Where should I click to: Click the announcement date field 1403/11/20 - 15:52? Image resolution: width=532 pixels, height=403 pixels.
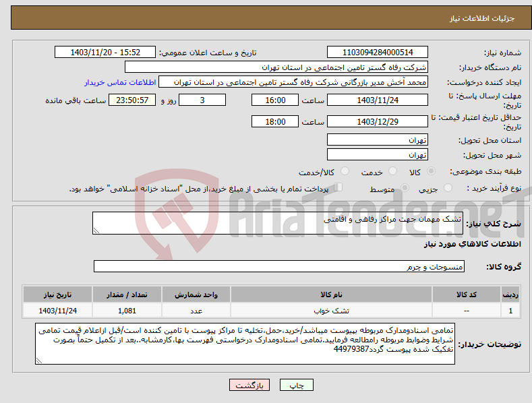pyautogui.click(x=105, y=53)
